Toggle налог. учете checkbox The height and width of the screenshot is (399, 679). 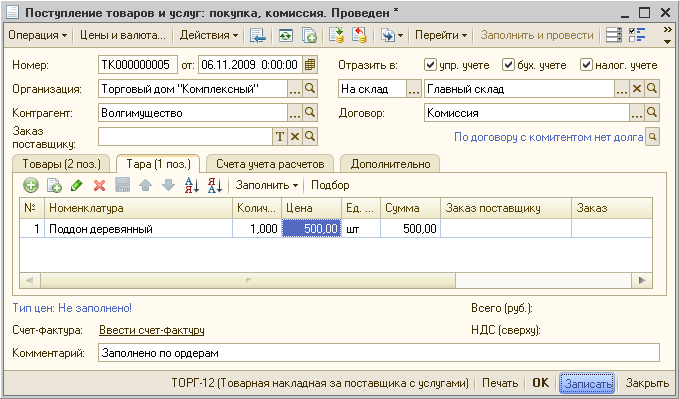[586, 65]
